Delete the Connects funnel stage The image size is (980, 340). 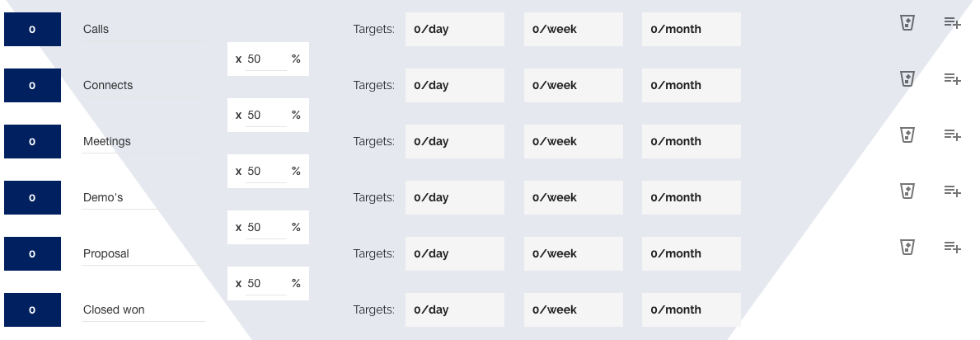[x=907, y=79]
